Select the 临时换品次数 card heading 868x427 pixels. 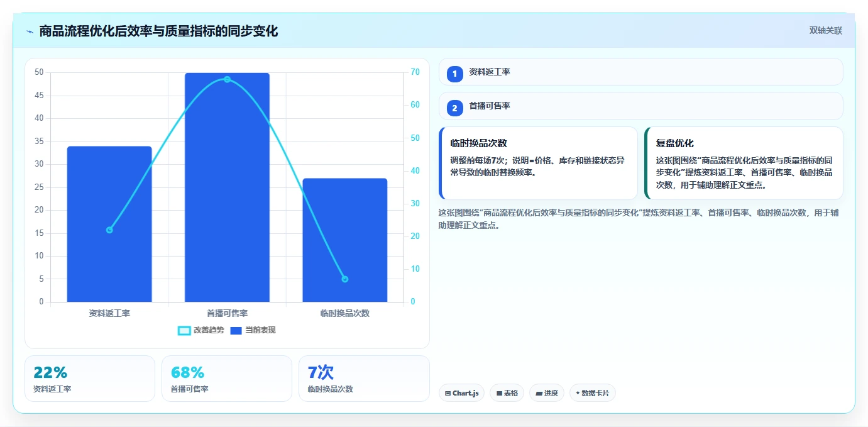click(478, 143)
